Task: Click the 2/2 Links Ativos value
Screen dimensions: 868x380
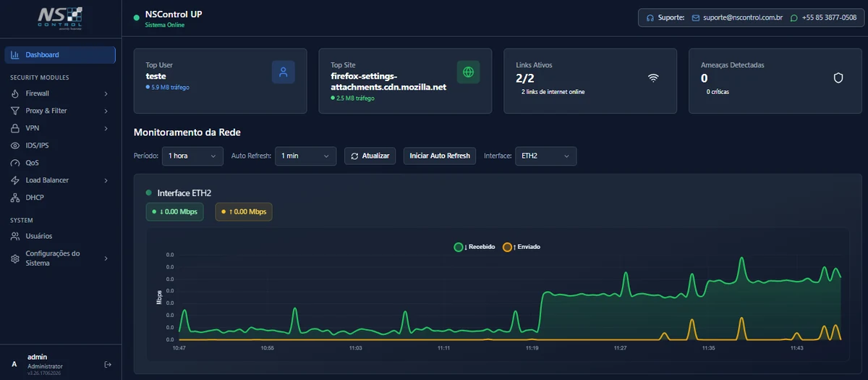Action: point(525,77)
